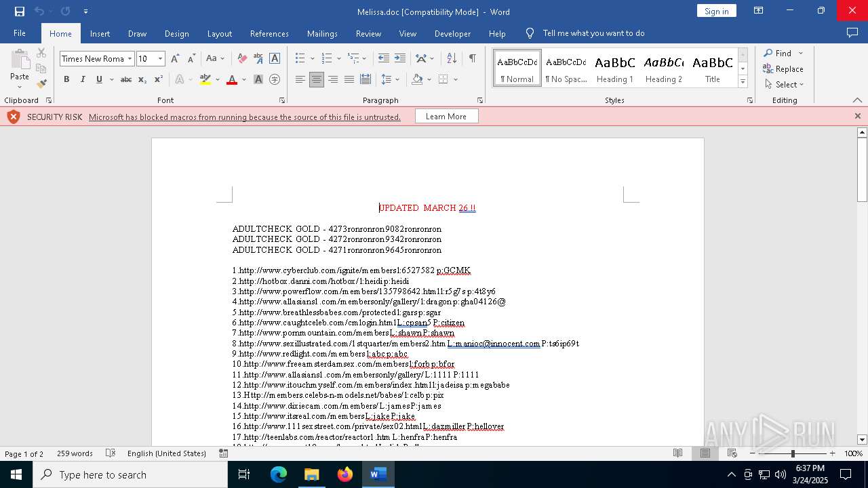Click the Format Painter brush icon
The image size is (868, 488).
tap(41, 84)
